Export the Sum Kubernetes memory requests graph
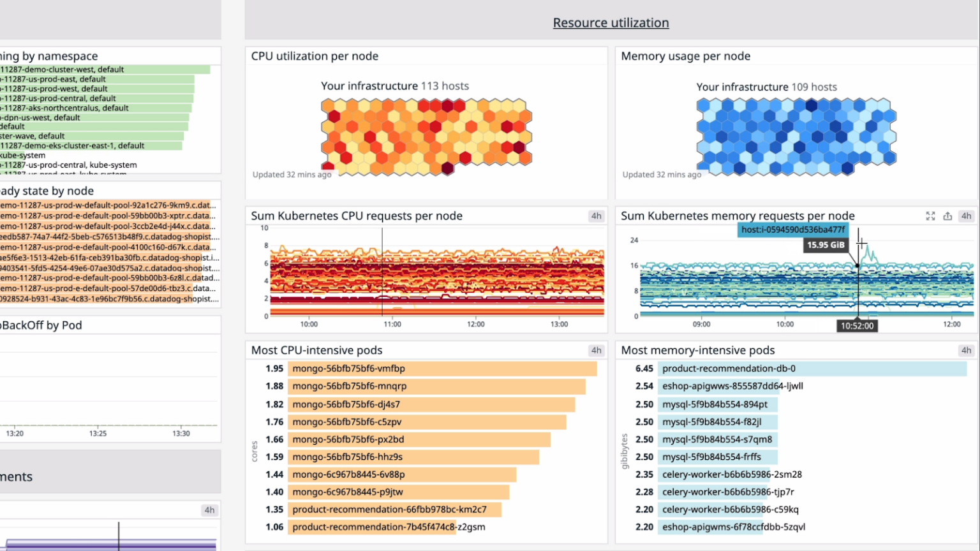 pyautogui.click(x=948, y=216)
